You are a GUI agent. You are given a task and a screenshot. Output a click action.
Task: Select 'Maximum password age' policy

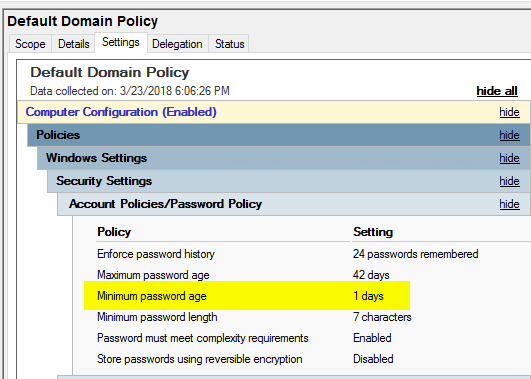pyautogui.click(x=153, y=275)
